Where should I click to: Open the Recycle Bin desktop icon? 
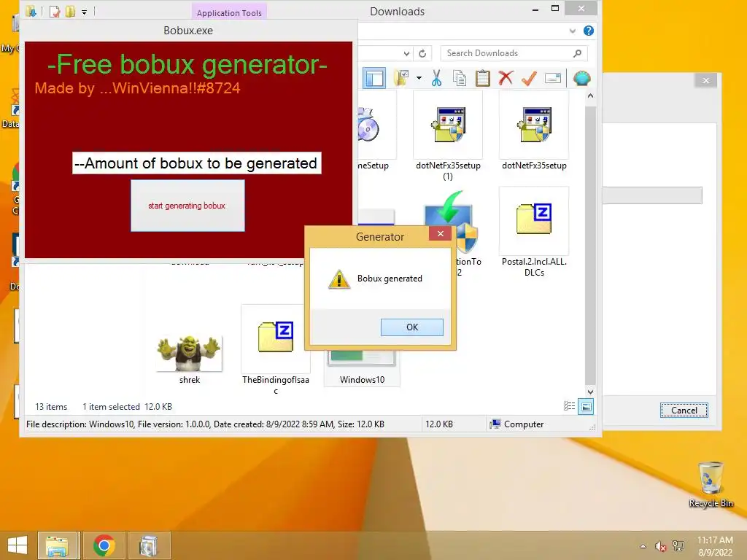coord(711,484)
